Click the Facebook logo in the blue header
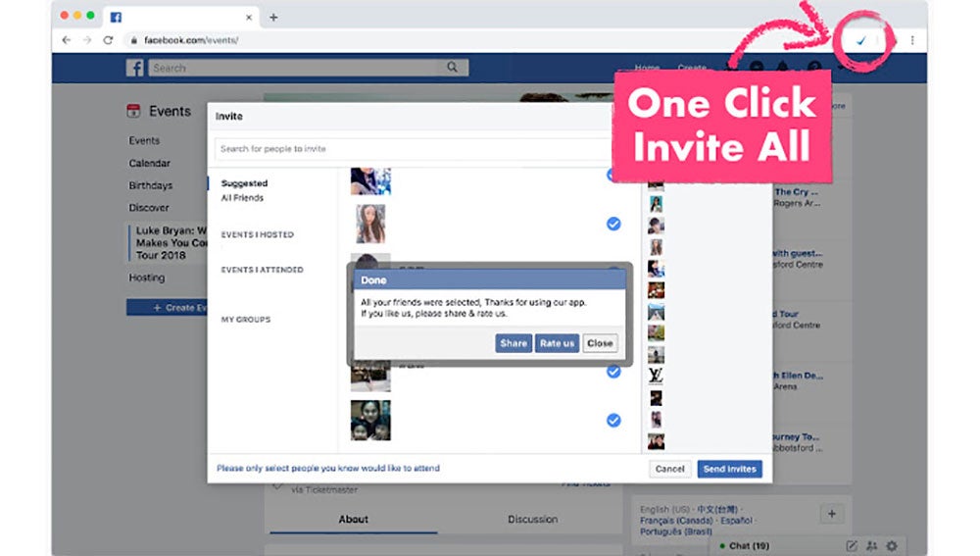Screen dimensions: 980x556 134,68
